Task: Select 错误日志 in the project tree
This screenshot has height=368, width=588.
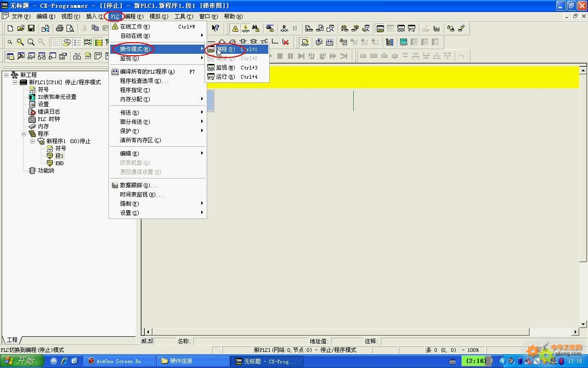Action: pos(49,112)
